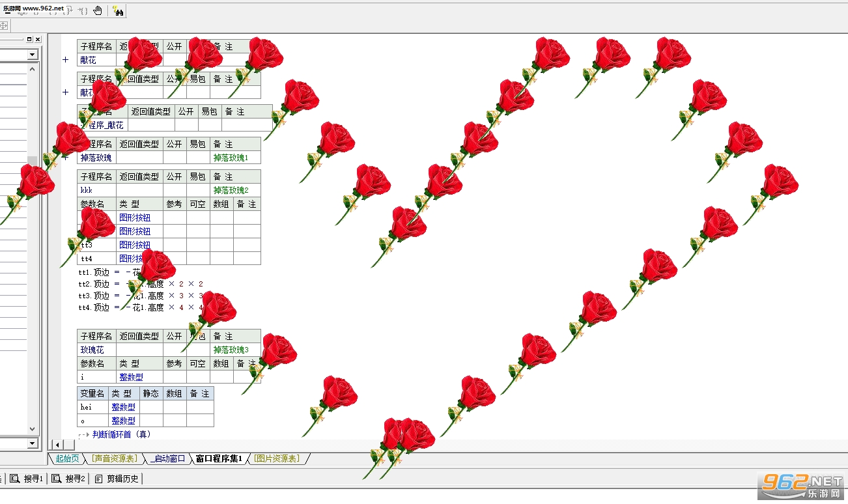Click the code line tt2.顶边
The width and height of the screenshot is (848, 504).
point(141,284)
